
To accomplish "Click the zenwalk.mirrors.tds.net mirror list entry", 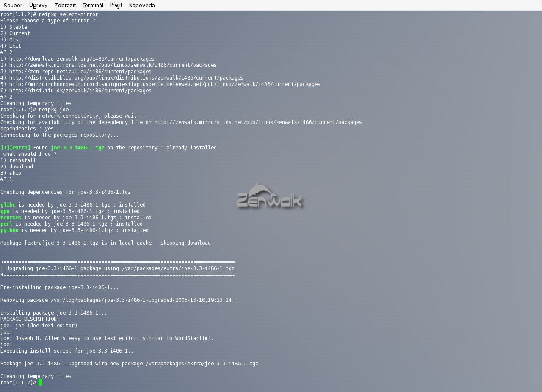I will [108, 65].
